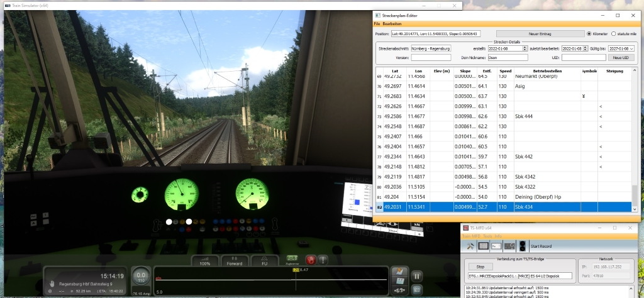644x298 pixels.
Task: Click the FU indicator in the HUD
Action: pyautogui.click(x=264, y=261)
